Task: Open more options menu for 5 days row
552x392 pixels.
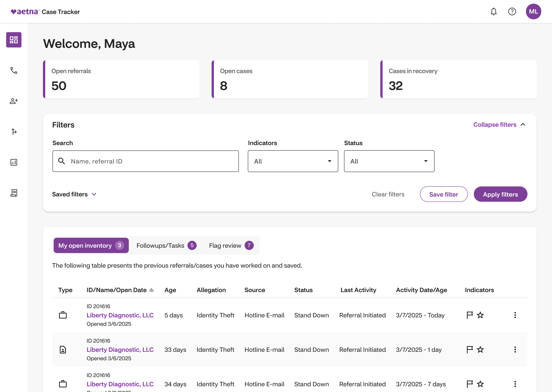Action: click(x=515, y=315)
